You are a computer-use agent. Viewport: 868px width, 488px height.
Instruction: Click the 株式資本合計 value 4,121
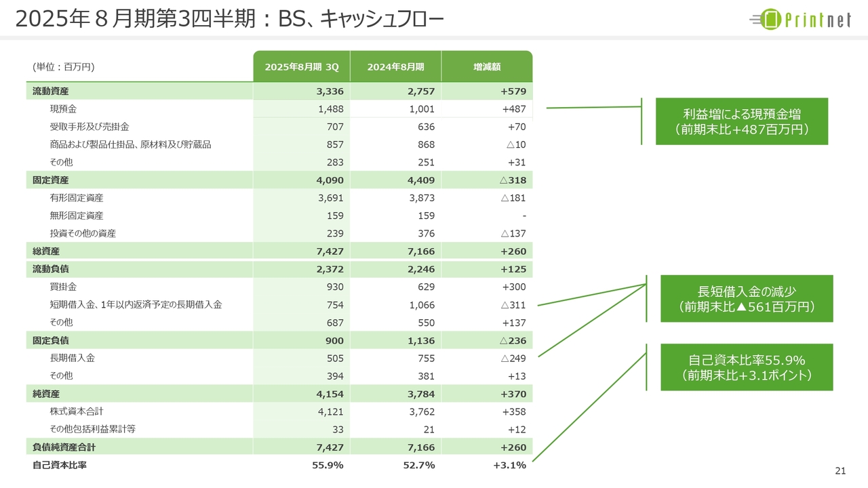[x=331, y=411]
